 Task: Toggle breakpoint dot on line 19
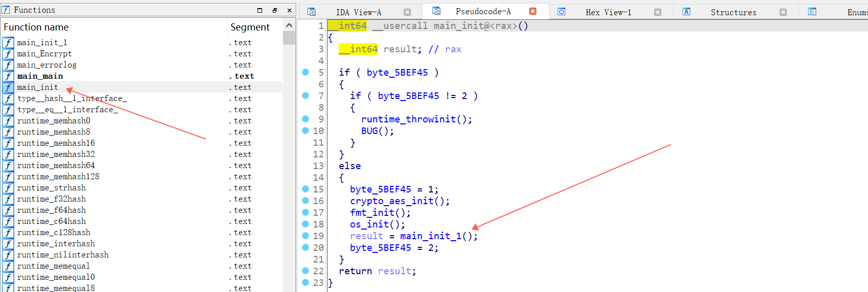(305, 236)
